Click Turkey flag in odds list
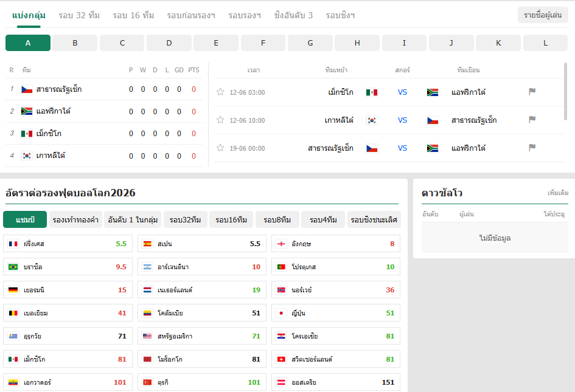The width and height of the screenshot is (575, 392). [x=147, y=382]
